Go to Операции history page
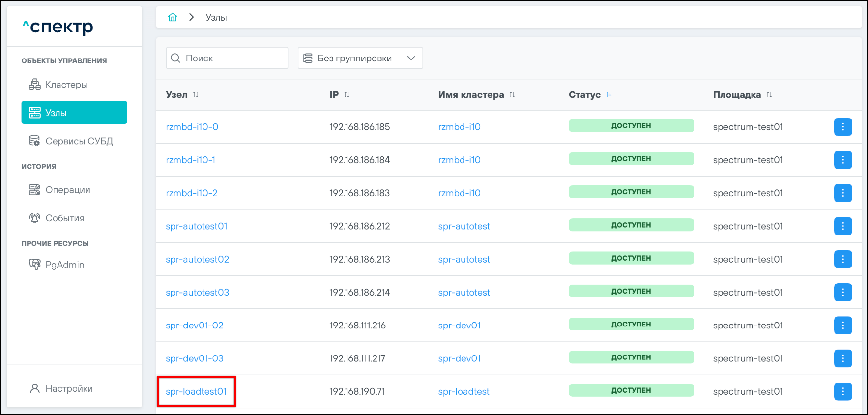The height and width of the screenshot is (415, 868). [x=68, y=190]
